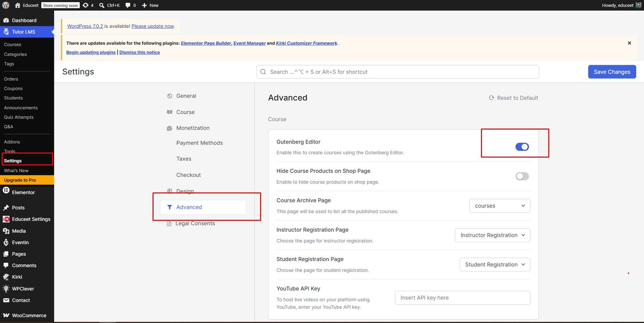Click the Pages icon in sidebar
The width and height of the screenshot is (644, 323).
click(6, 254)
